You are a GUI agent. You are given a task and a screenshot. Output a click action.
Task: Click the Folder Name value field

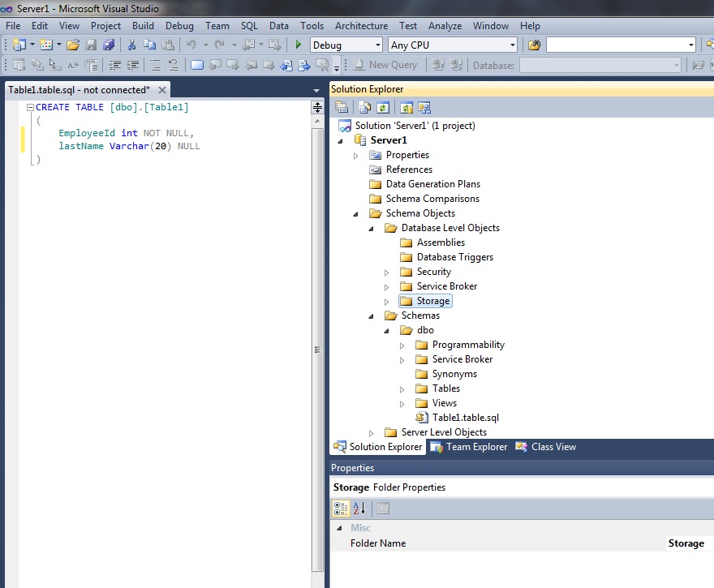pos(690,543)
